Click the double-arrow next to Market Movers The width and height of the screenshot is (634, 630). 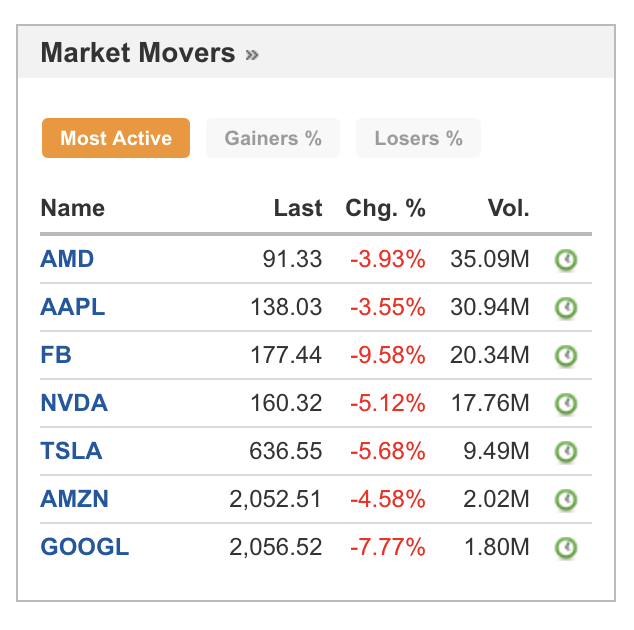tap(252, 55)
